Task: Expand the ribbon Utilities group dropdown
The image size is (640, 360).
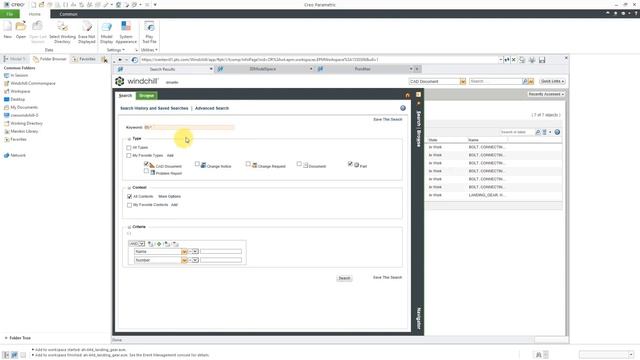Action: (x=149, y=50)
